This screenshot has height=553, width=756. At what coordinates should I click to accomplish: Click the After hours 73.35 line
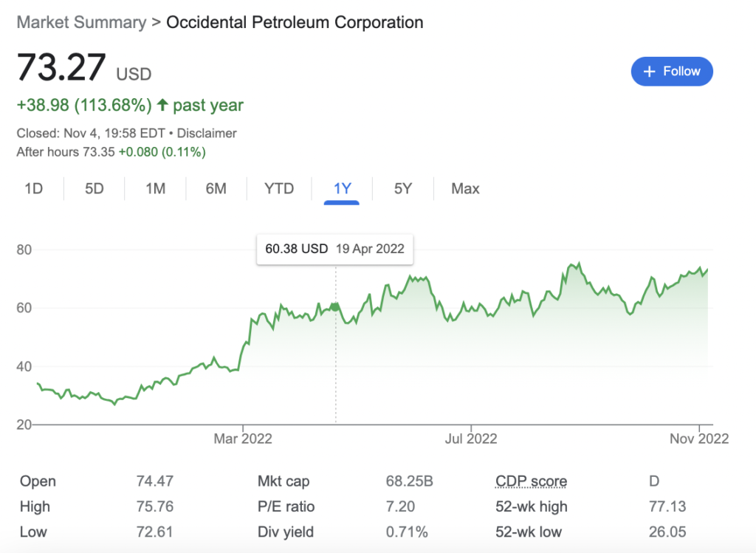click(111, 152)
